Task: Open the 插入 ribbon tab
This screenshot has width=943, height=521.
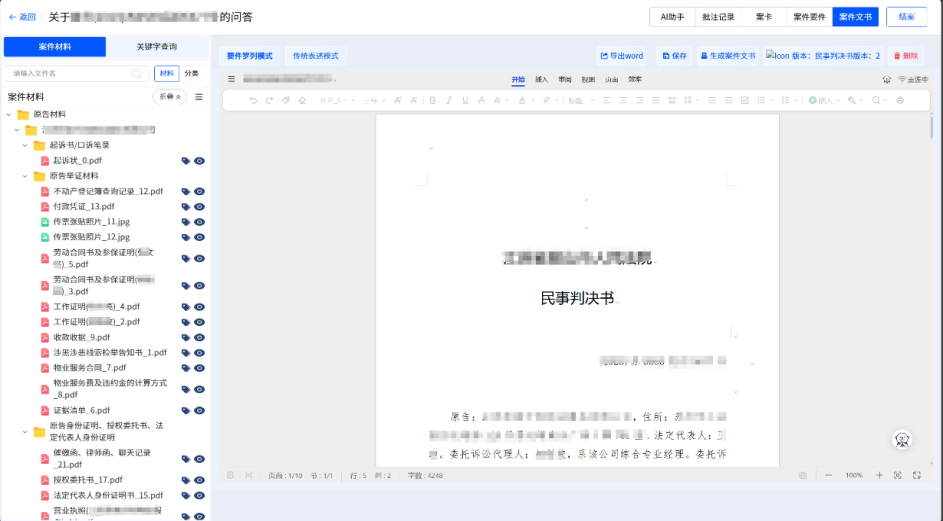Action: tap(541, 79)
